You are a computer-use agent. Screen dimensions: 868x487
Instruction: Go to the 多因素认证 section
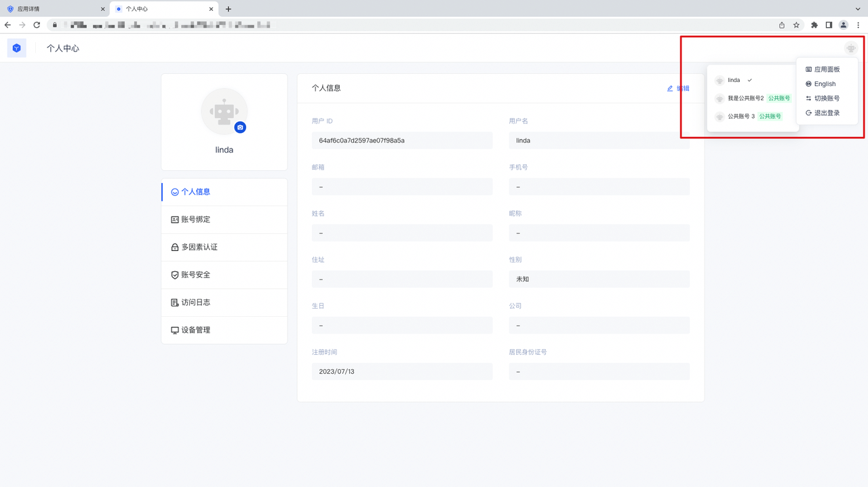pos(199,248)
